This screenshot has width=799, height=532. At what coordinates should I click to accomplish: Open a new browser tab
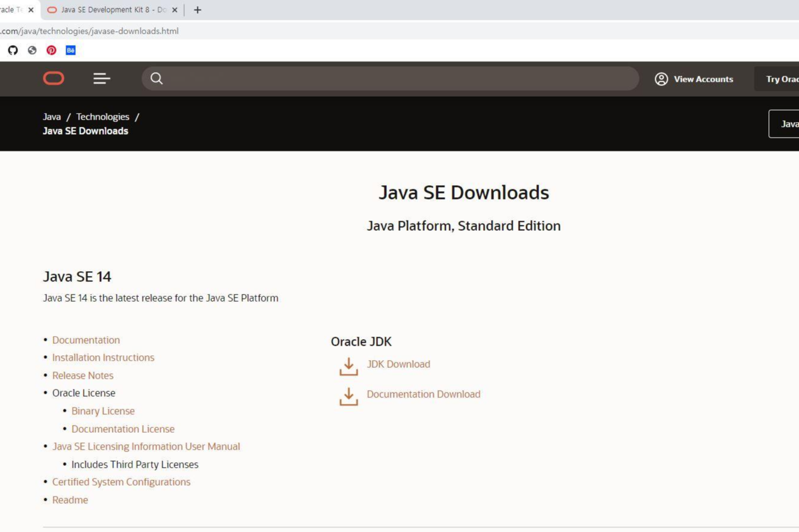(197, 10)
